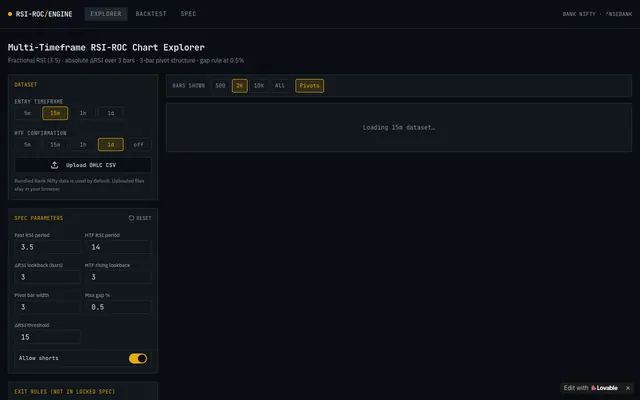Toggle the Allow shorts switch
640x400 pixels.
138,358
